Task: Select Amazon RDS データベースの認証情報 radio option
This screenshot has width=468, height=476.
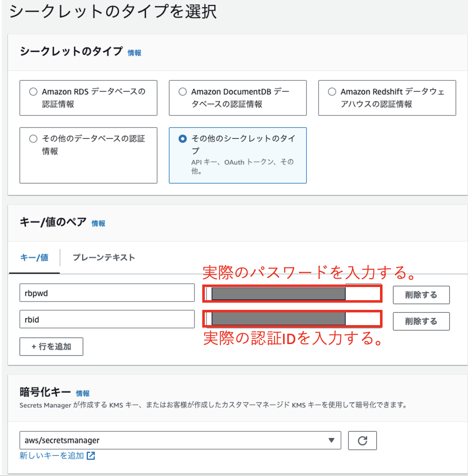Action: (x=33, y=92)
